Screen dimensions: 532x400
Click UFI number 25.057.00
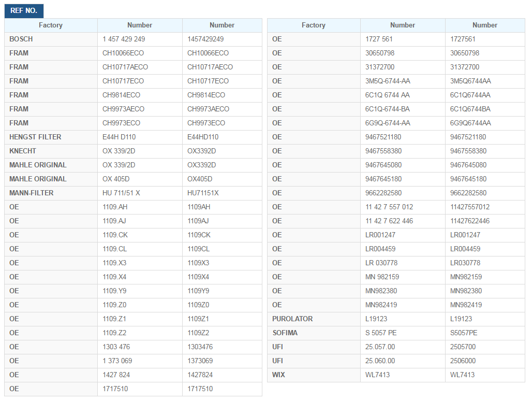pyautogui.click(x=380, y=347)
